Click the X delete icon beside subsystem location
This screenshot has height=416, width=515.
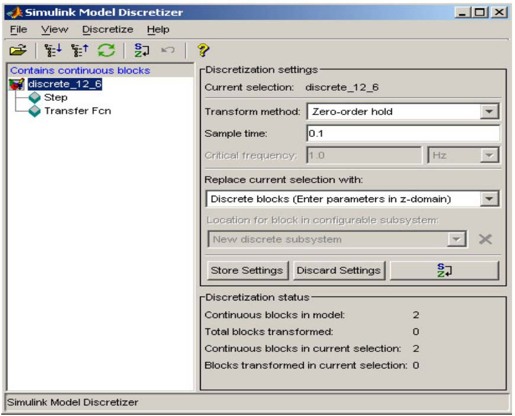click(x=485, y=239)
